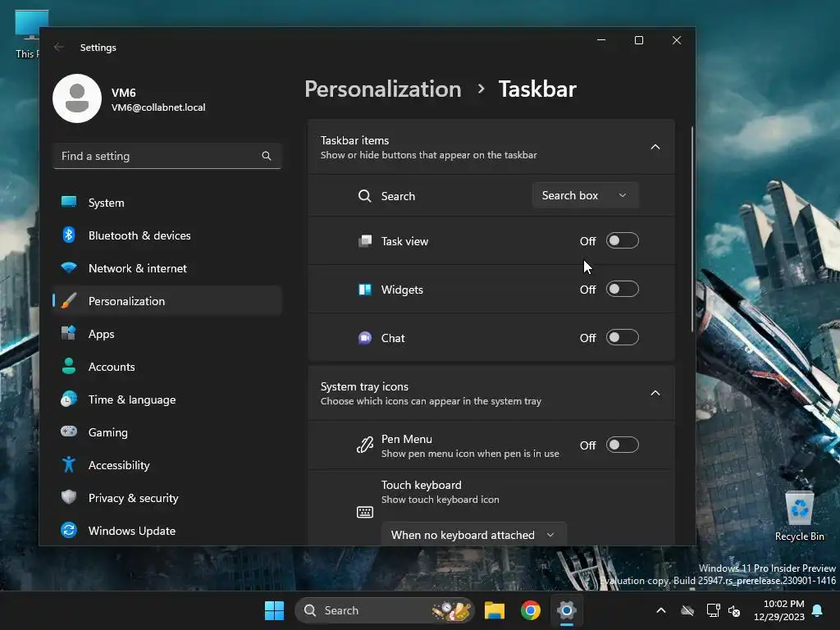This screenshot has height=630, width=840.
Task: Open the Recycle Bin desktop icon
Action: 799,516
